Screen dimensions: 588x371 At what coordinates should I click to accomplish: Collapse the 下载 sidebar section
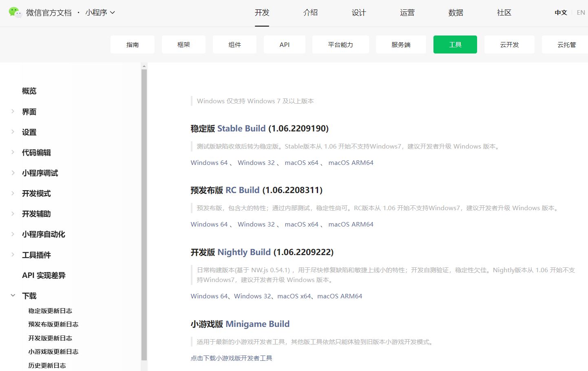pos(13,295)
